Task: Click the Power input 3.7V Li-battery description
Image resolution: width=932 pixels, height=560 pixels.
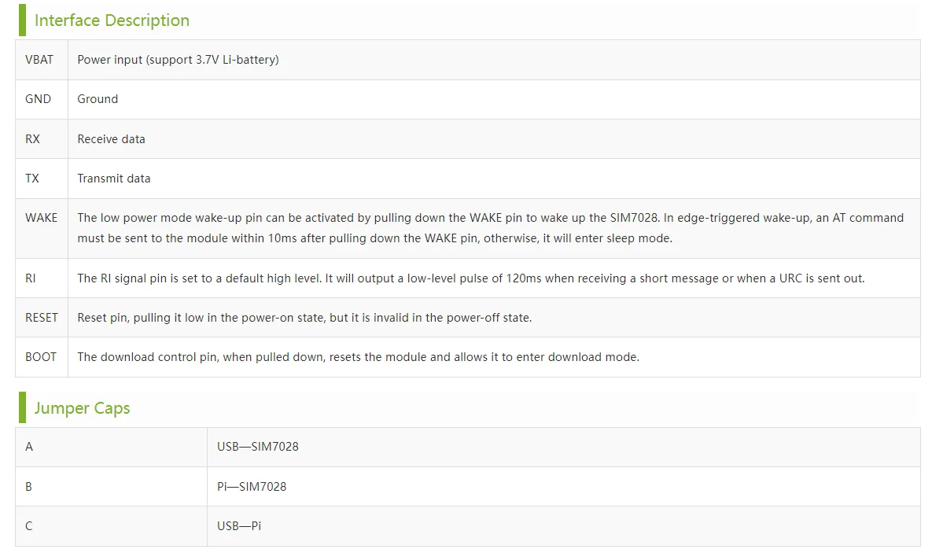Action: (x=178, y=60)
